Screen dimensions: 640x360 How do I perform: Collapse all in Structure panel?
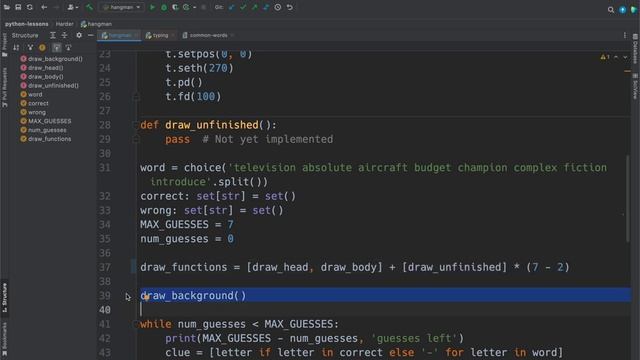[64, 36]
